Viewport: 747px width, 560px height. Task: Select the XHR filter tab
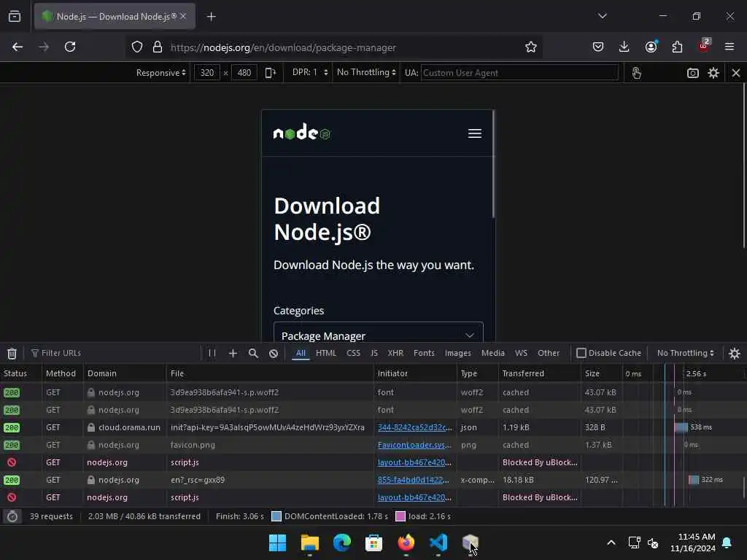[x=395, y=353]
